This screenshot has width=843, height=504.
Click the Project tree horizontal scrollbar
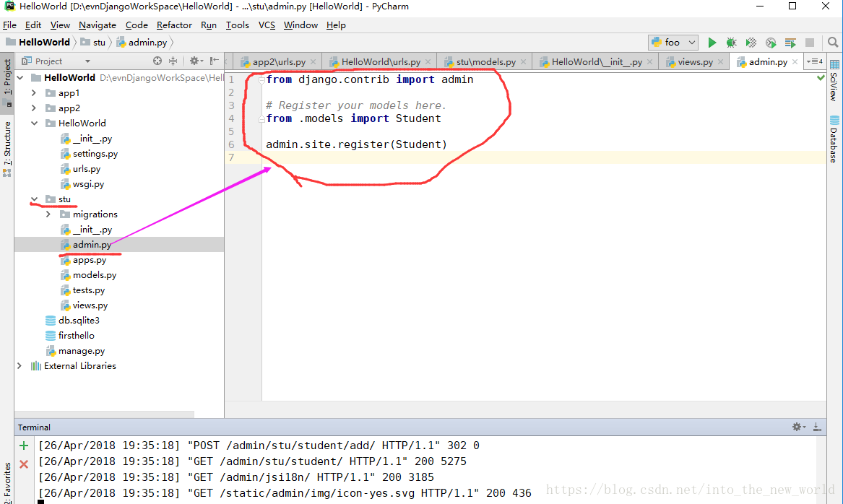(105, 414)
